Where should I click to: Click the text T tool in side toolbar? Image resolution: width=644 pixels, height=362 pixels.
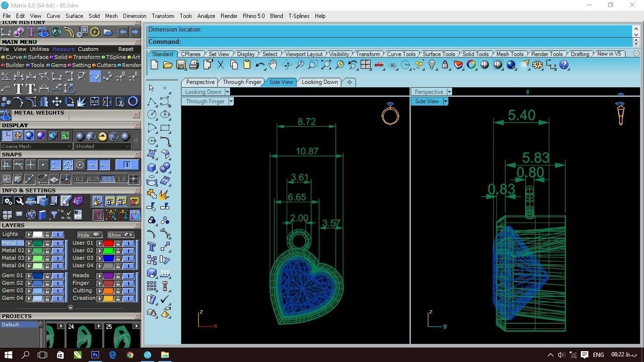point(152,247)
